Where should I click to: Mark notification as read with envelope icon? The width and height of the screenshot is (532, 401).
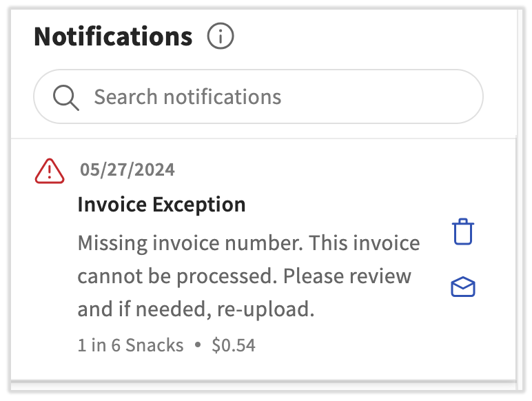[463, 287]
